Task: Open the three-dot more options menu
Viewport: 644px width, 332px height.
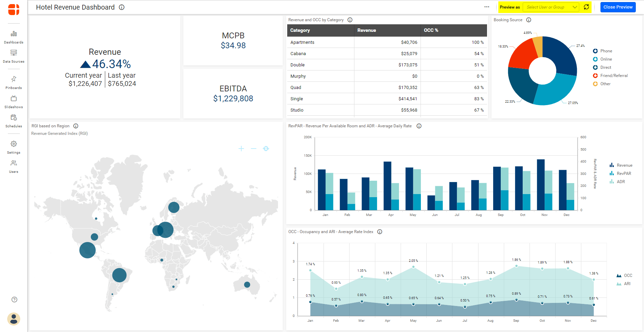Action: click(487, 7)
